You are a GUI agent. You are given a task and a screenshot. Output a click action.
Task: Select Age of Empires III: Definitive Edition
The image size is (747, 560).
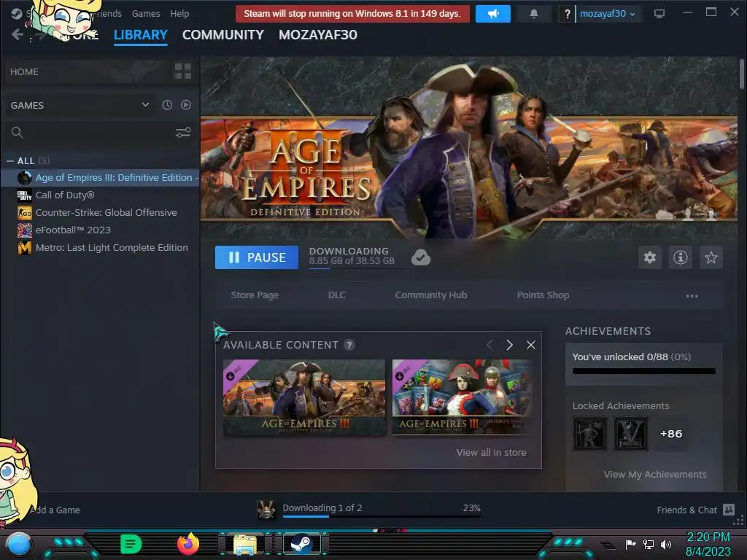pyautogui.click(x=100, y=178)
